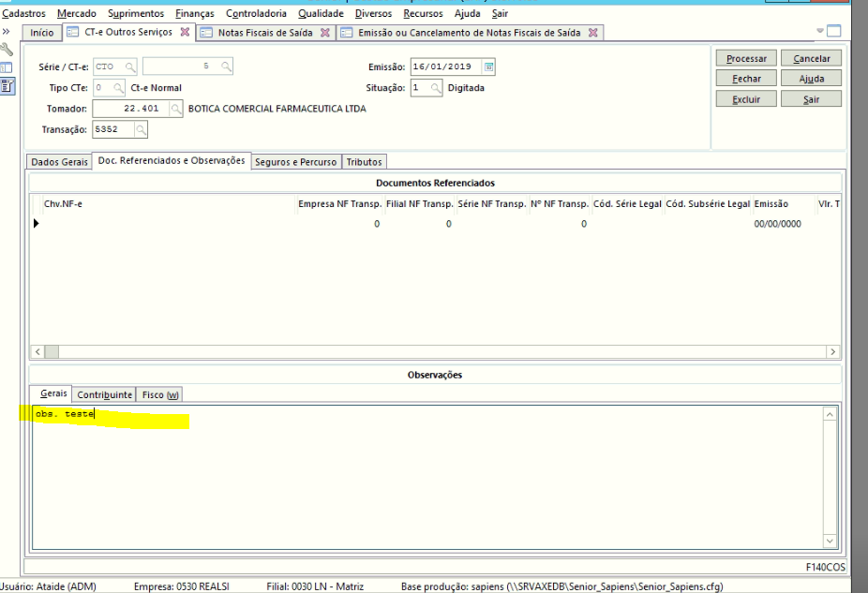
Task: Open the Suprimentos menu
Action: tap(135, 13)
